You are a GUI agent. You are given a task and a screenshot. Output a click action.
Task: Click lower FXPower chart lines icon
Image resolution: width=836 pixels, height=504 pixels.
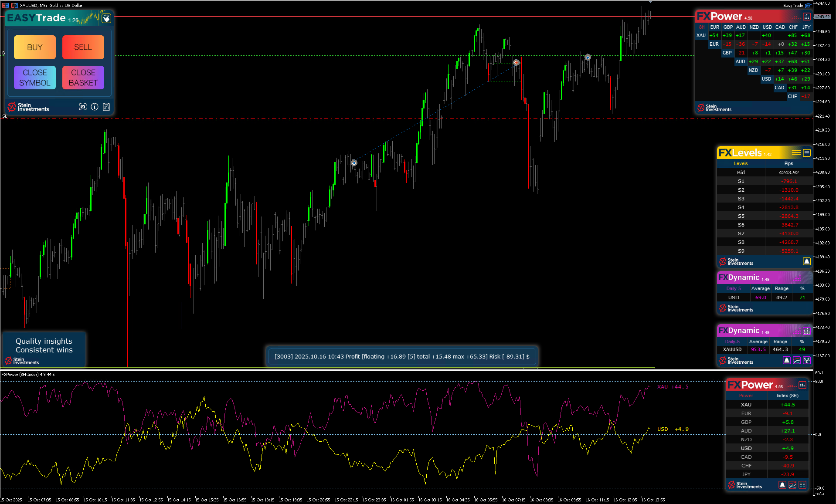click(792, 485)
